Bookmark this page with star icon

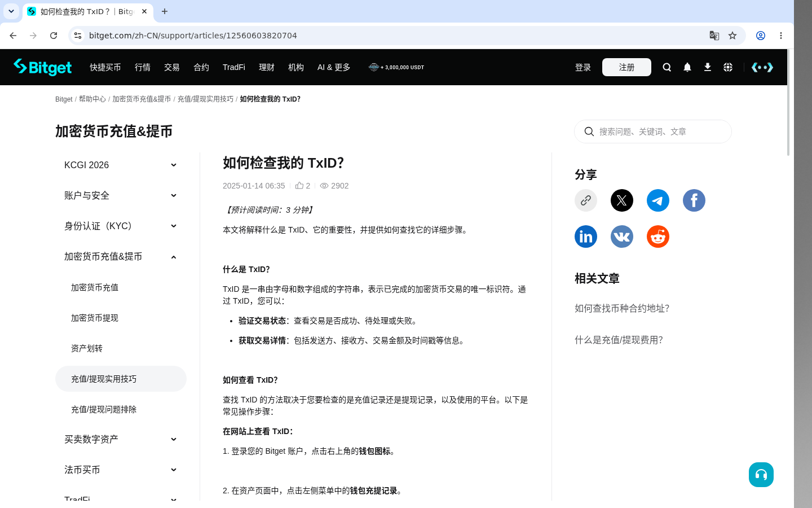point(732,36)
